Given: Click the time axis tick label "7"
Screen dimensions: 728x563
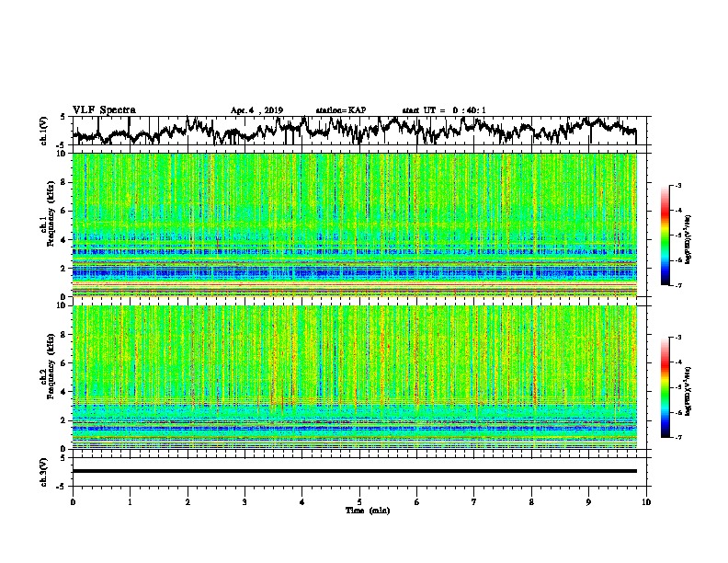Looking at the screenshot, I should (x=474, y=502).
